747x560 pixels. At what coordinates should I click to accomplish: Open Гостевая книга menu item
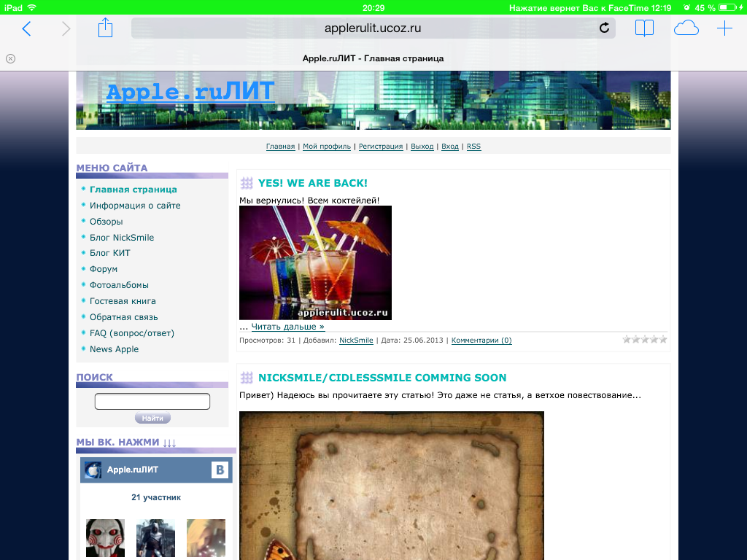pyautogui.click(x=123, y=301)
